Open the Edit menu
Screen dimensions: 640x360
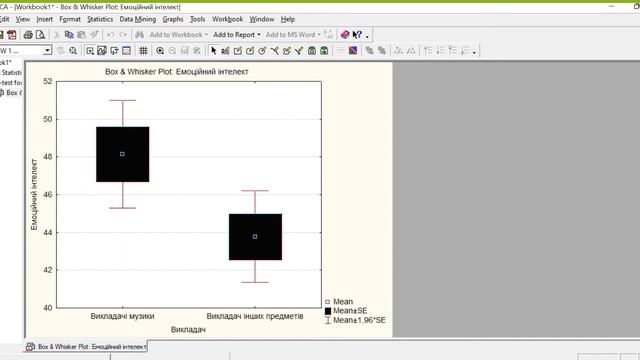pyautogui.click(x=4, y=19)
